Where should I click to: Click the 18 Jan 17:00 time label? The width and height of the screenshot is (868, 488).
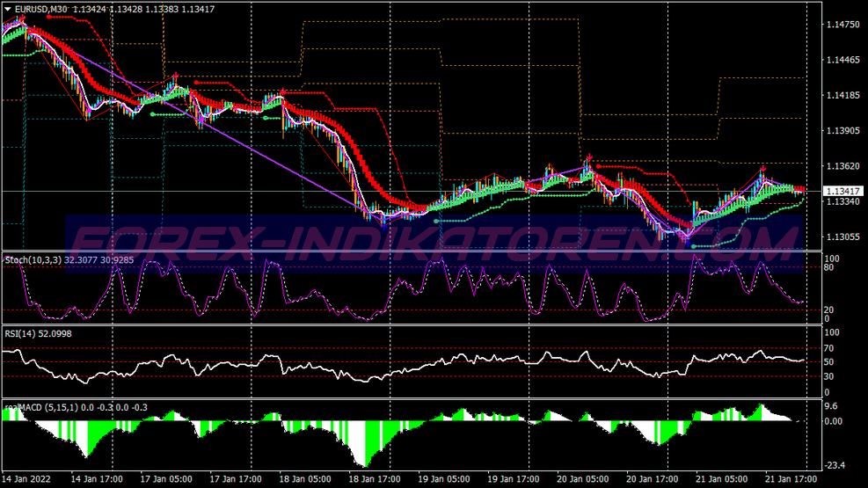376,479
